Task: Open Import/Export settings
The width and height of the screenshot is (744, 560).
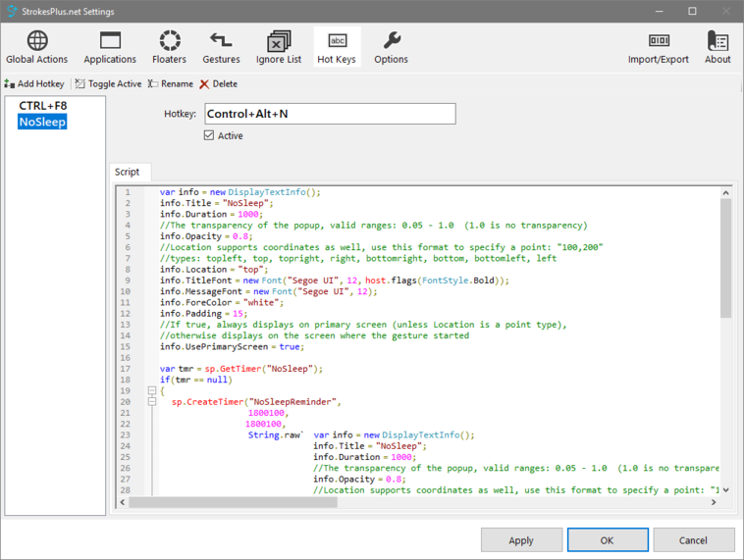Action: click(x=659, y=47)
